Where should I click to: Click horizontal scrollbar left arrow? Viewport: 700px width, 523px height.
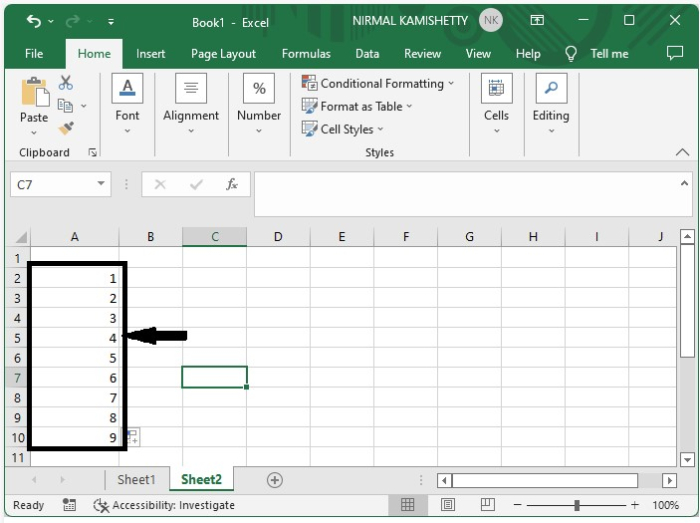tap(444, 481)
